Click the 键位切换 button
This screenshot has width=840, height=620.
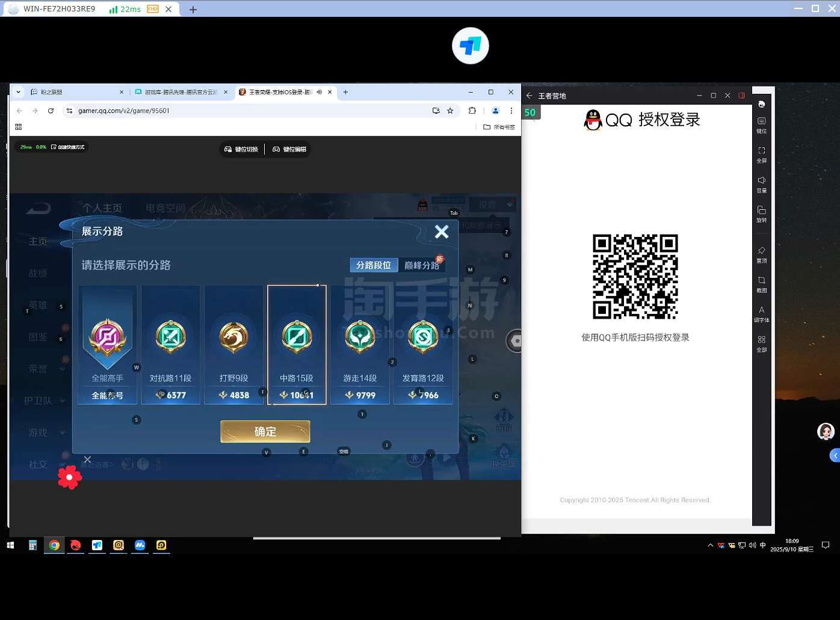pos(241,149)
